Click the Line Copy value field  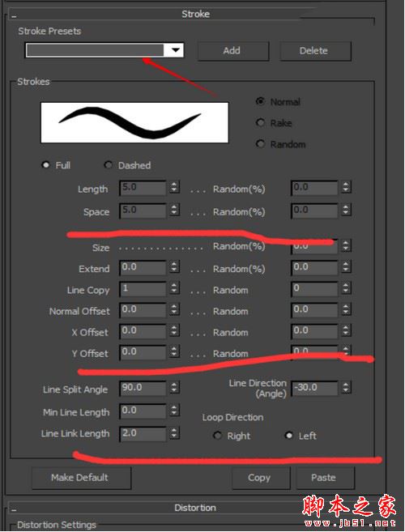click(x=143, y=289)
